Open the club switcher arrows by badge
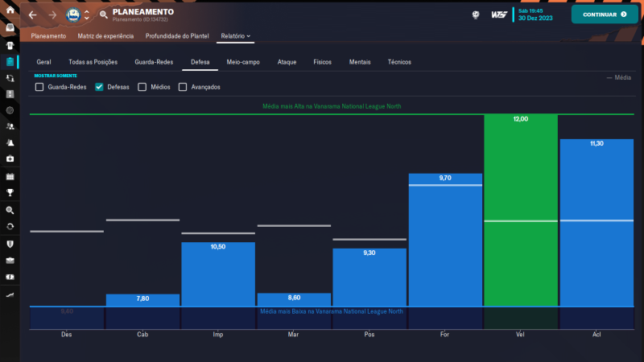The image size is (644, 362). tap(87, 15)
